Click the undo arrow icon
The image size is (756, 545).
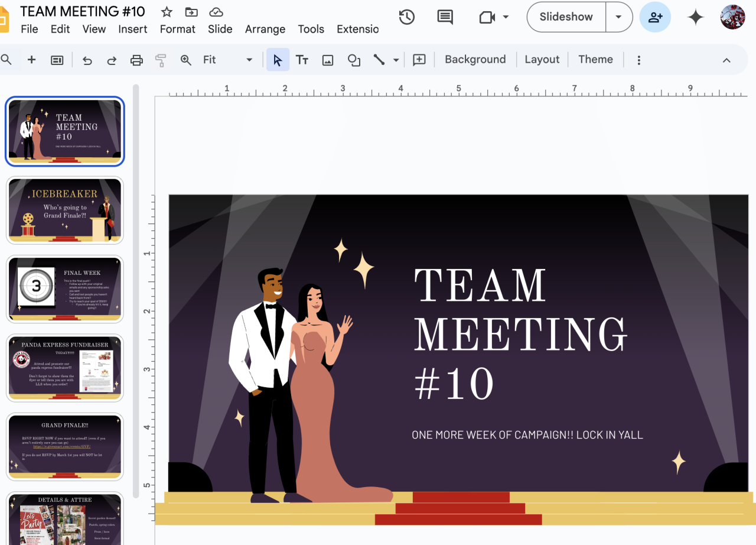87,60
